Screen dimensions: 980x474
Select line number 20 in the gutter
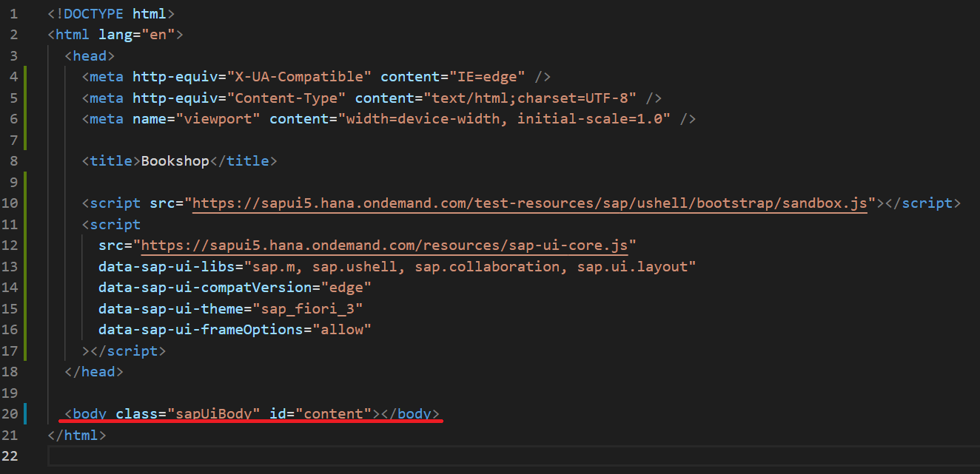11,413
